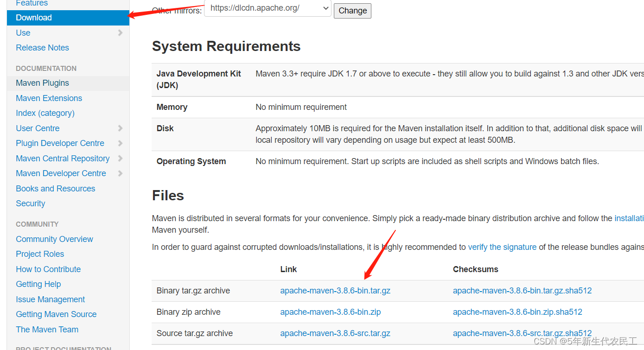
Task: Click the Link column header
Action: point(288,269)
